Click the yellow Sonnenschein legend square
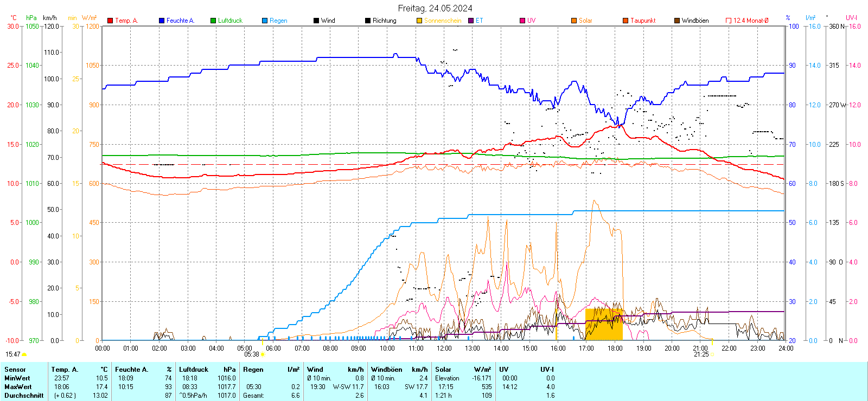Viewport: 868px width, 401px height. [x=419, y=21]
